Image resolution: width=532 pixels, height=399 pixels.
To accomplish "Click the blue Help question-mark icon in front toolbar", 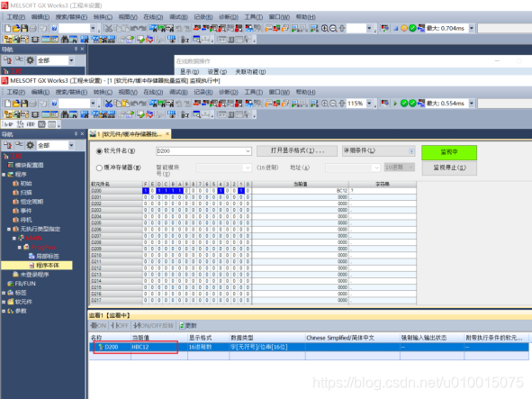I will 54,104.
